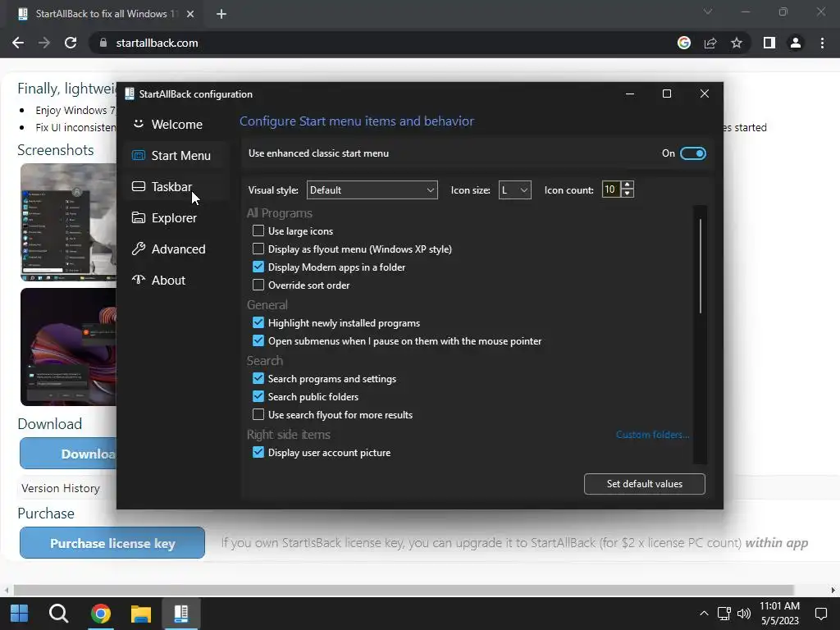Open Chrome three-dot menu

coord(822,43)
